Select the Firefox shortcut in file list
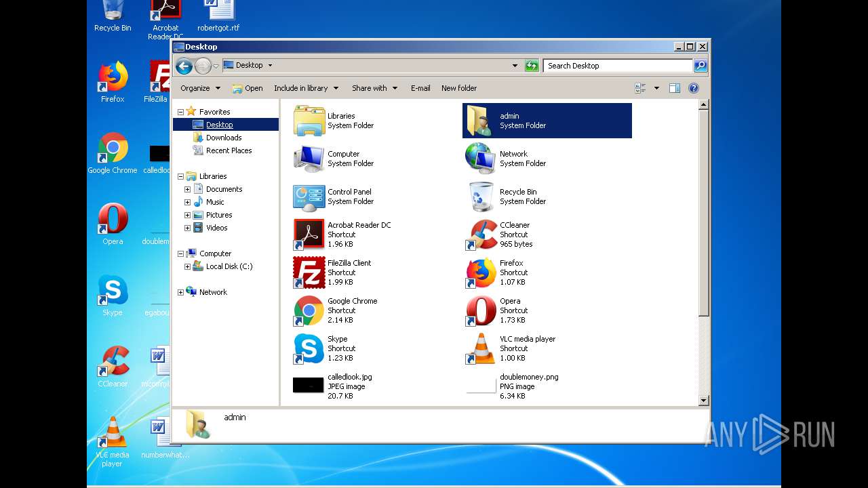The image size is (868, 488). pos(481,272)
